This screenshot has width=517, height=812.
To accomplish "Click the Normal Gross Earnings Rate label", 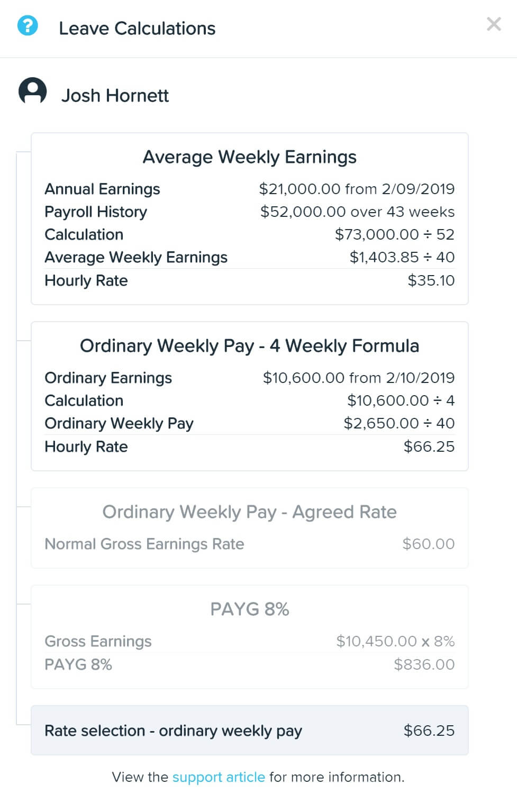I will pos(144,544).
